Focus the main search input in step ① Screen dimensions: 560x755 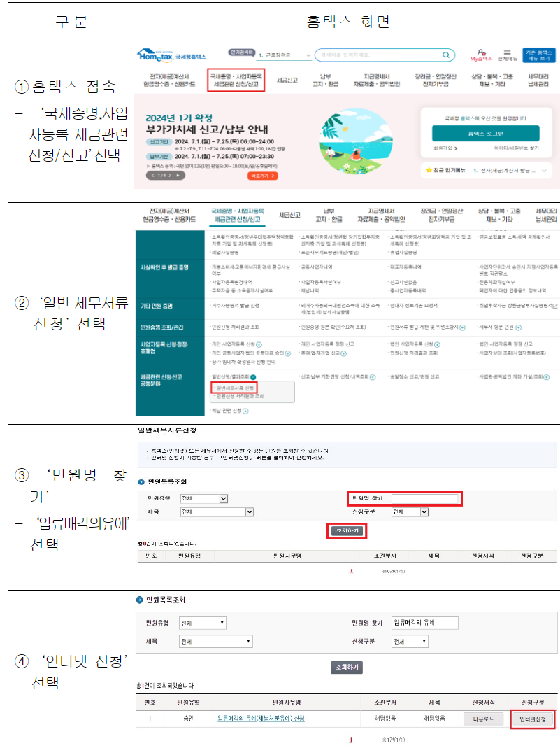[x=385, y=55]
